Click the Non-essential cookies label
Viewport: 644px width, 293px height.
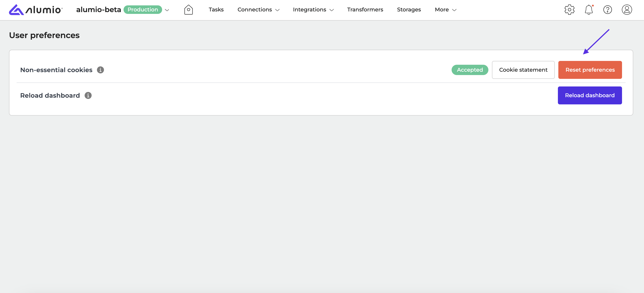coord(56,70)
